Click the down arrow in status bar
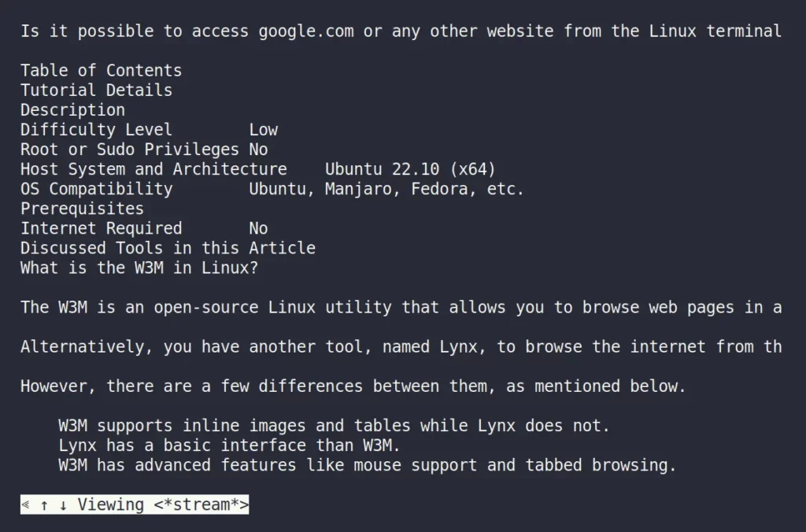 [x=63, y=505]
